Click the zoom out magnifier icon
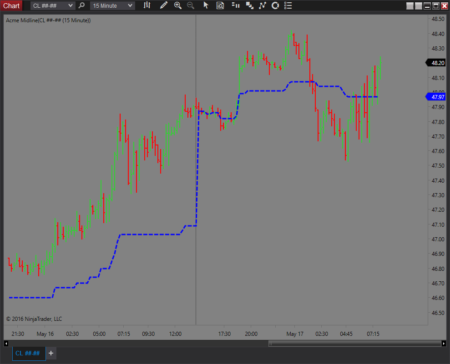450x364 pixels. click(x=191, y=5)
